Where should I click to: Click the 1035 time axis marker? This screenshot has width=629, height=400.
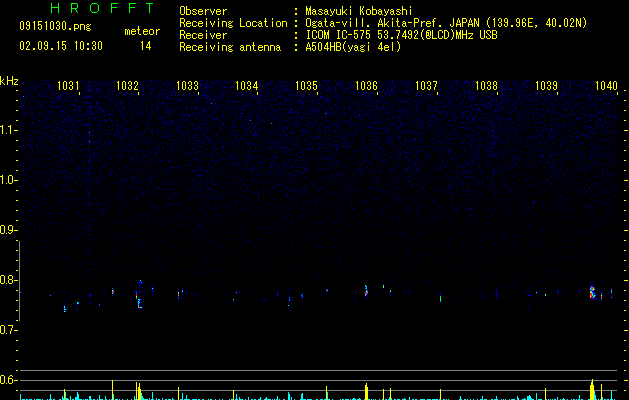tap(306, 86)
